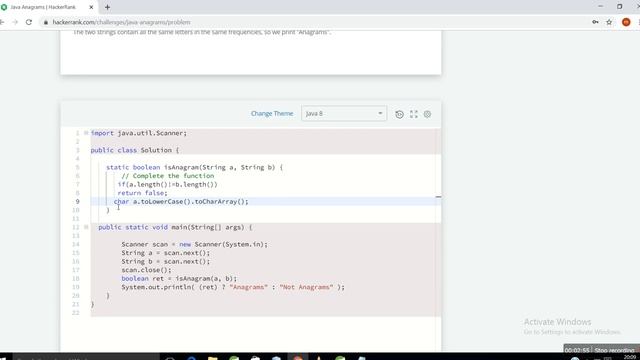This screenshot has width=640, height=360.
Task: Click the Stop recording button
Action: click(x=614, y=350)
